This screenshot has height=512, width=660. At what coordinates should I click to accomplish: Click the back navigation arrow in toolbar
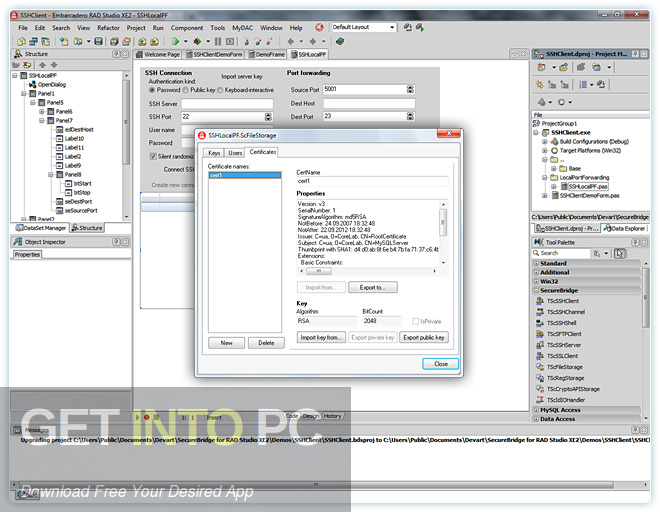click(290, 41)
